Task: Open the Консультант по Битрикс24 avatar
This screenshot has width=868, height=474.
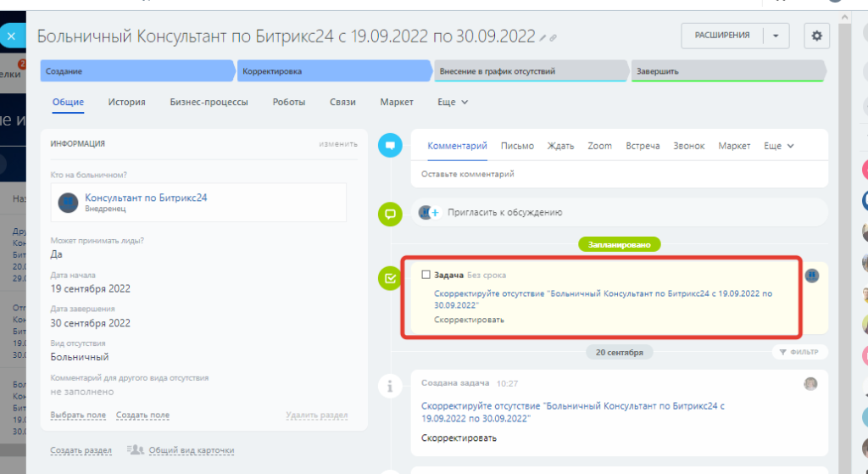Action: 68,203
